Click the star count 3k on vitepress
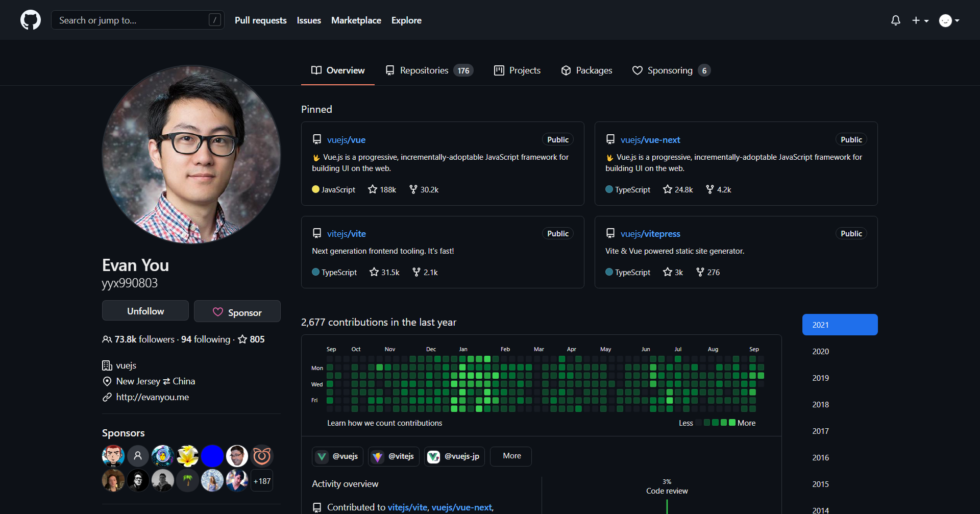 coord(673,272)
